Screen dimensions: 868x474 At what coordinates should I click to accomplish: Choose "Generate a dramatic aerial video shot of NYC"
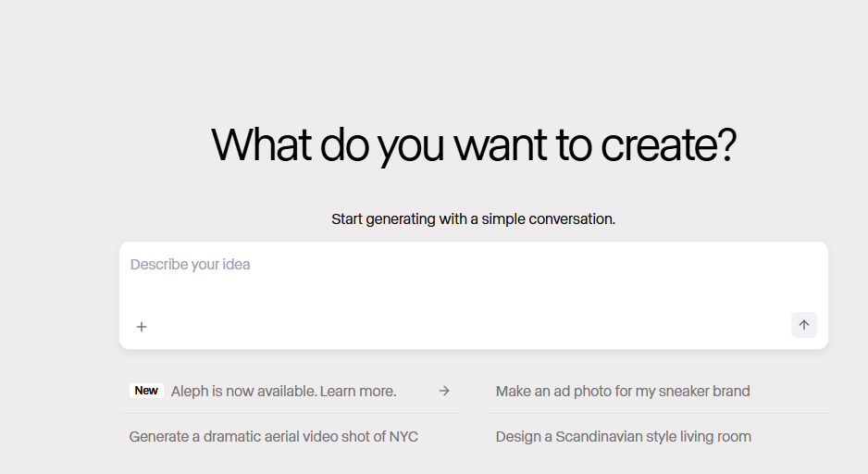[x=273, y=436]
